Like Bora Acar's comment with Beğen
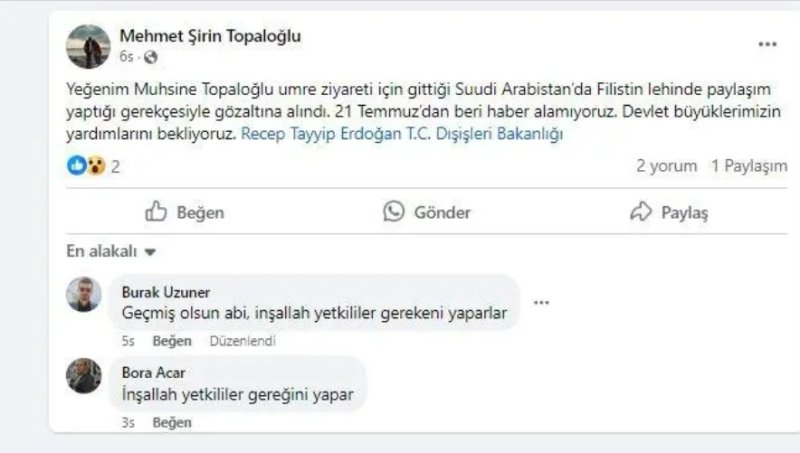Screen dimensions: 800x453 click(x=171, y=422)
